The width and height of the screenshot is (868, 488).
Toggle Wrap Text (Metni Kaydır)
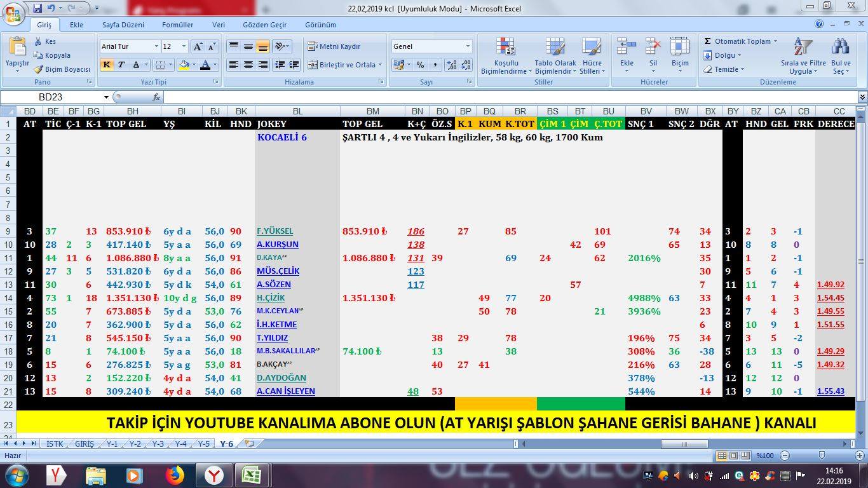(x=334, y=46)
